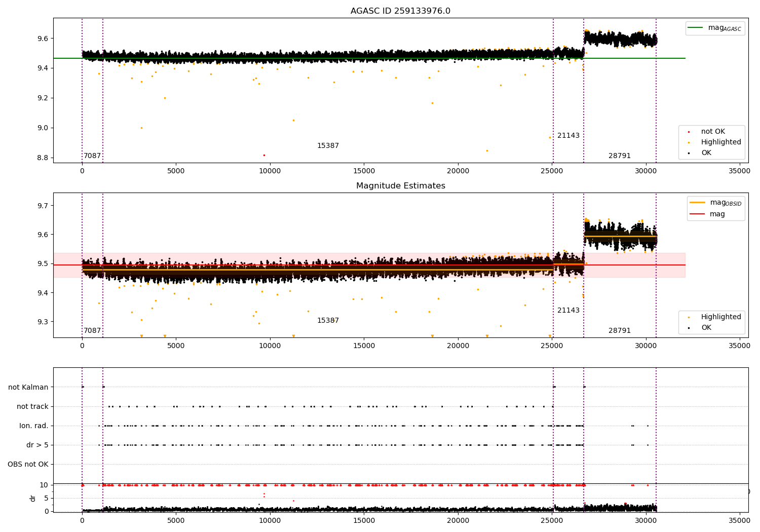
Task: Click the 9.7 tick on Magnitude Estimates y-axis
Action: click(43, 206)
